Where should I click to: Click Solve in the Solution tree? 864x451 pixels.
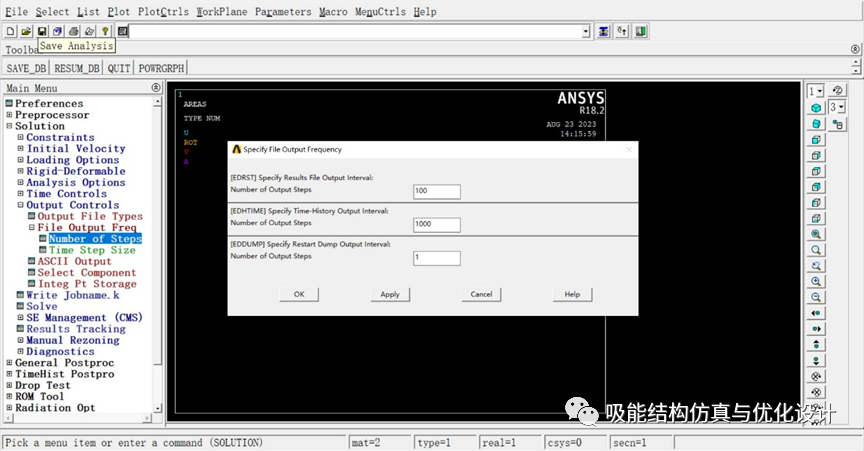(42, 306)
